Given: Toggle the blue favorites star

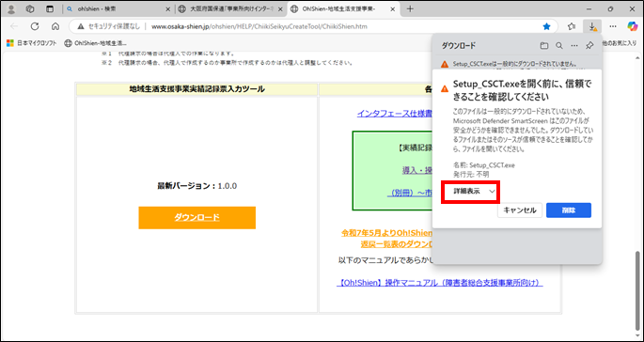Looking at the screenshot, I should 546,26.
